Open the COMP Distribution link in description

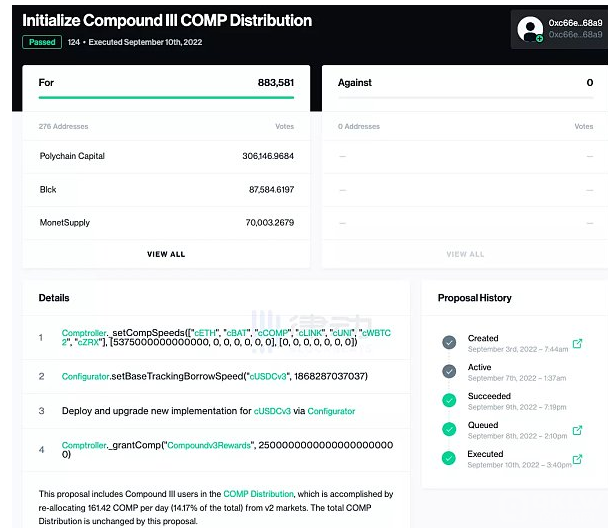258,494
